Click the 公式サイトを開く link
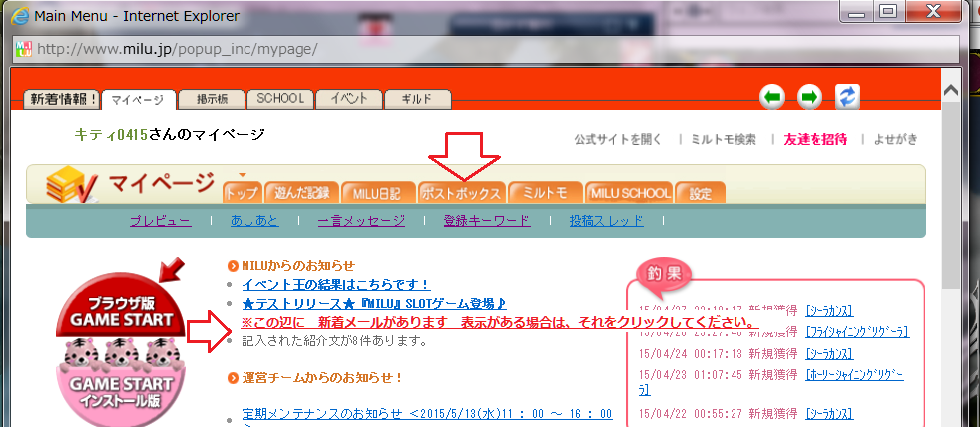This screenshot has width=980, height=427. [x=621, y=139]
